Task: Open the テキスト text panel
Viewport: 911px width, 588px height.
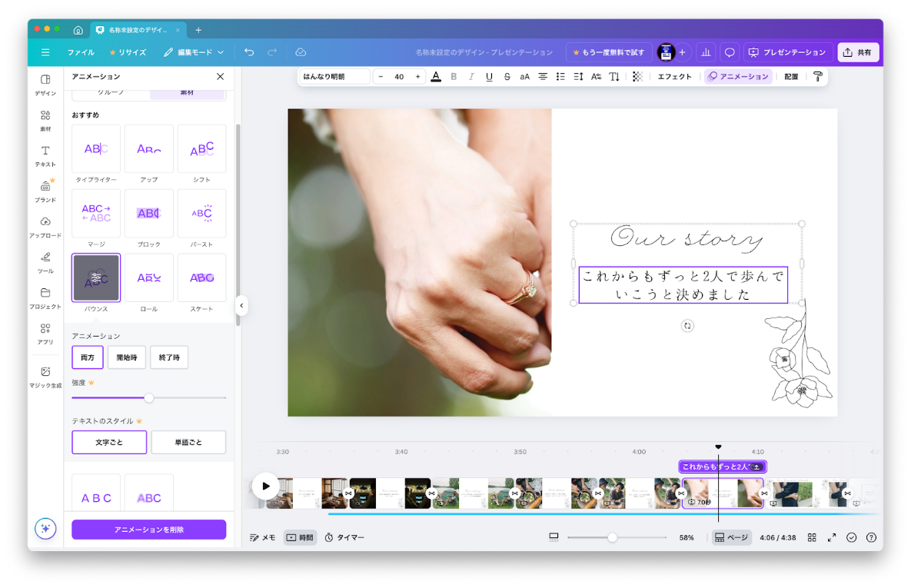Action: pyautogui.click(x=45, y=156)
